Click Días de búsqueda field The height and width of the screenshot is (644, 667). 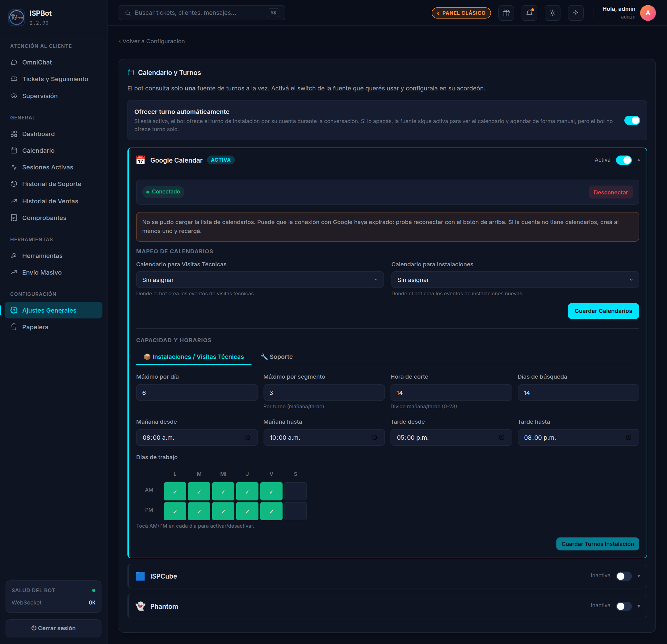578,393
